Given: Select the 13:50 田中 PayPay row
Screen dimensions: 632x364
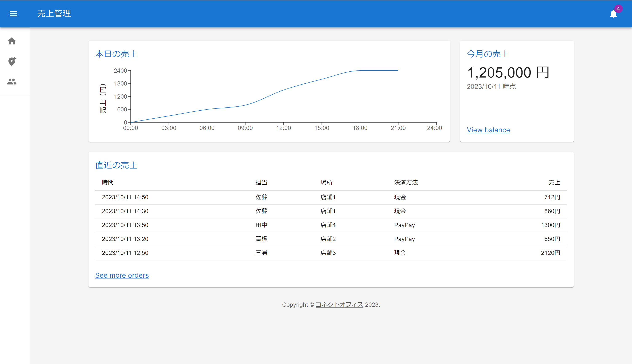Looking at the screenshot, I should [331, 225].
